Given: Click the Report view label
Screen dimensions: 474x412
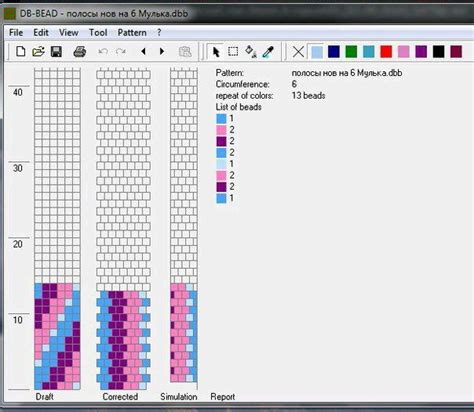Looking at the screenshot, I should pyautogui.click(x=223, y=397).
